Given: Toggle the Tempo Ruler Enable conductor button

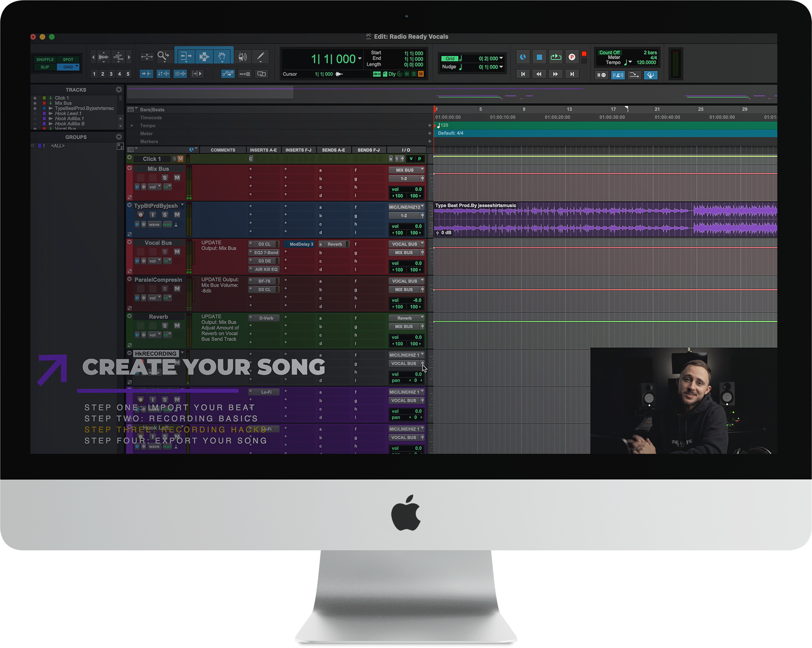Looking at the screenshot, I should [651, 75].
